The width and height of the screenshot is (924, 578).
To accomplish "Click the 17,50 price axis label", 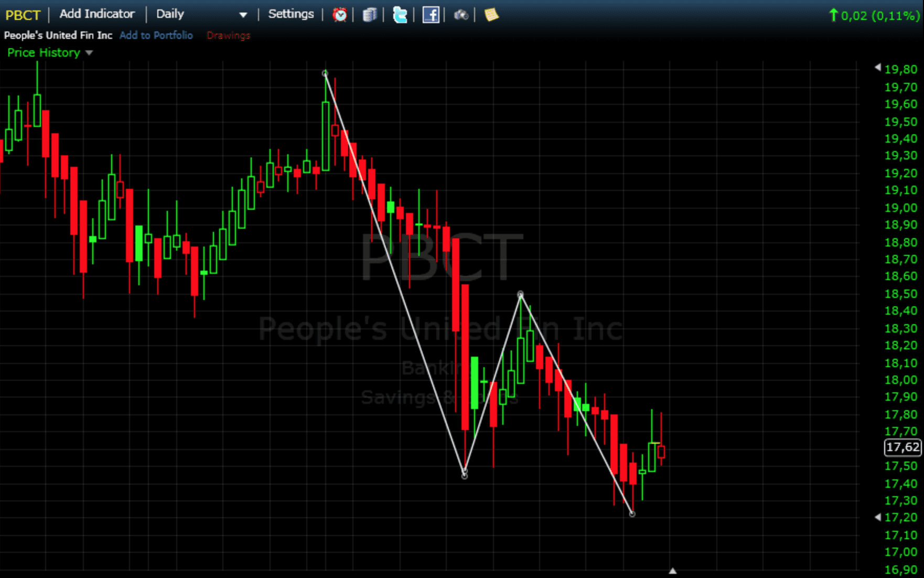I will [x=901, y=466].
